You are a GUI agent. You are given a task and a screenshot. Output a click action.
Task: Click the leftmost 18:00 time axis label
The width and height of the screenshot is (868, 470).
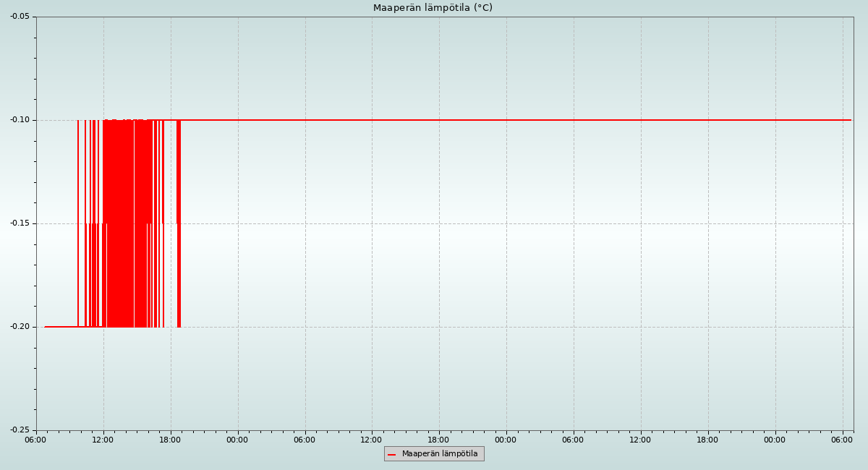coord(170,440)
